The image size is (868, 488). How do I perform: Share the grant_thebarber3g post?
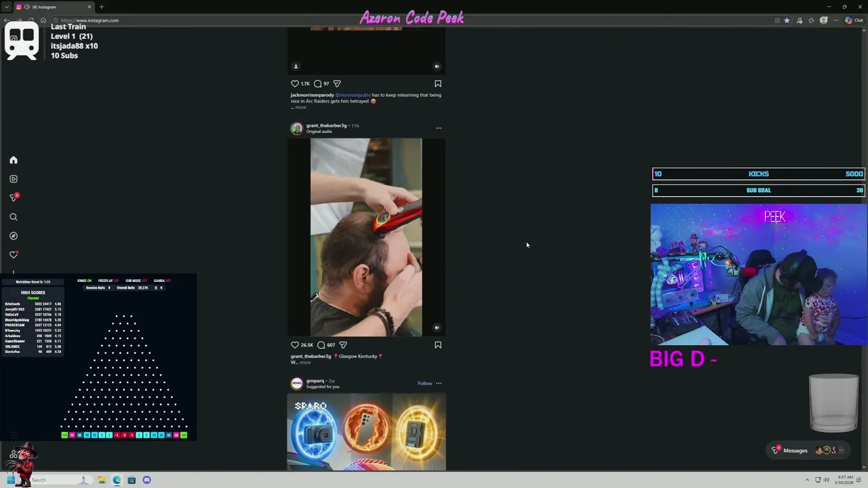(x=343, y=344)
